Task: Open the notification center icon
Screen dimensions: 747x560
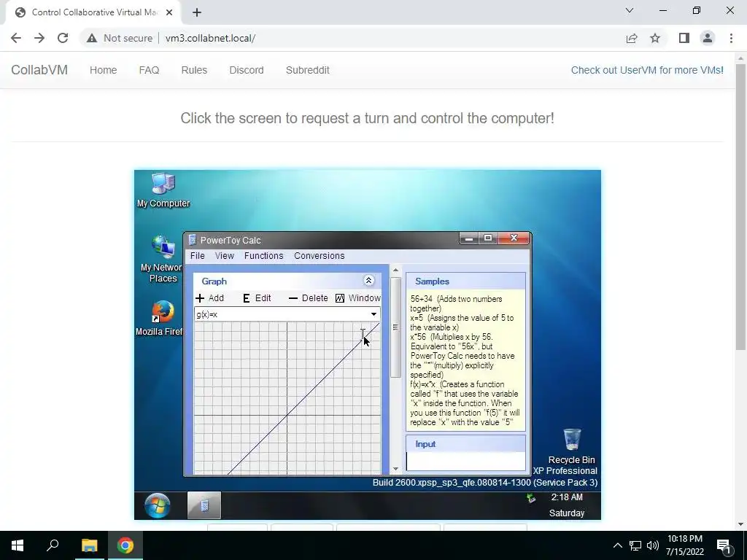Action: pyautogui.click(x=724, y=545)
